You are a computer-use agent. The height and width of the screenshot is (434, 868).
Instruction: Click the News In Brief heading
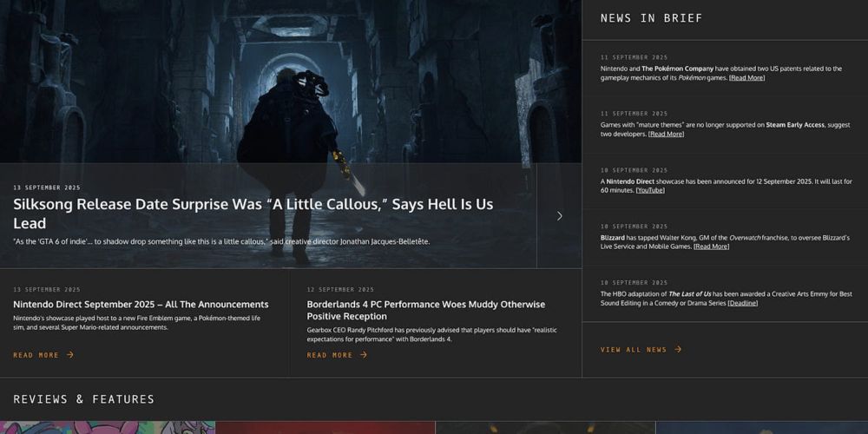pos(651,18)
